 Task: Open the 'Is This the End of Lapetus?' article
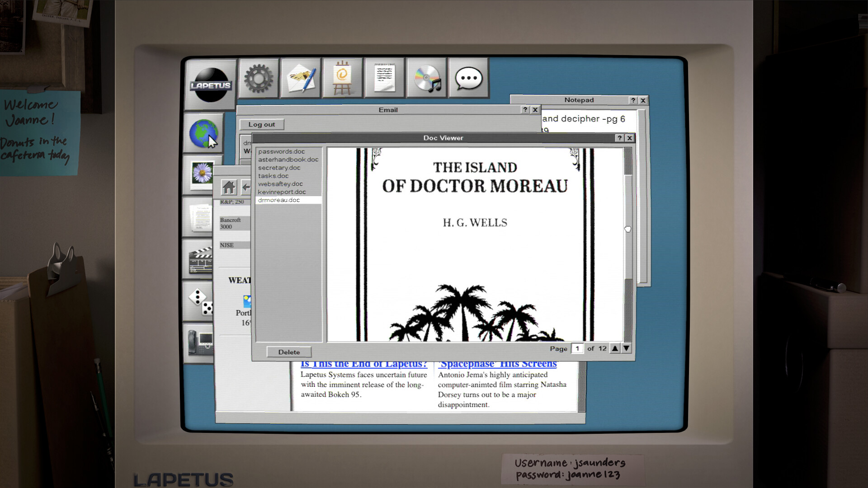[x=364, y=363]
